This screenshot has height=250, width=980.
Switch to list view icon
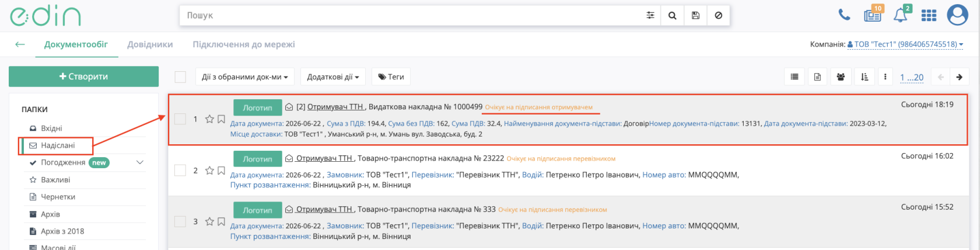click(794, 77)
